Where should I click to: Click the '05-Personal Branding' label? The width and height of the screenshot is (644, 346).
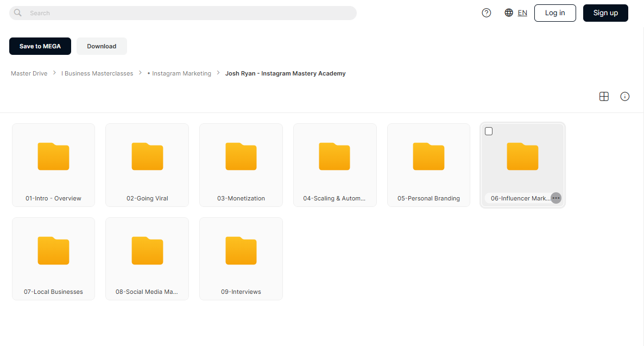[428, 198]
